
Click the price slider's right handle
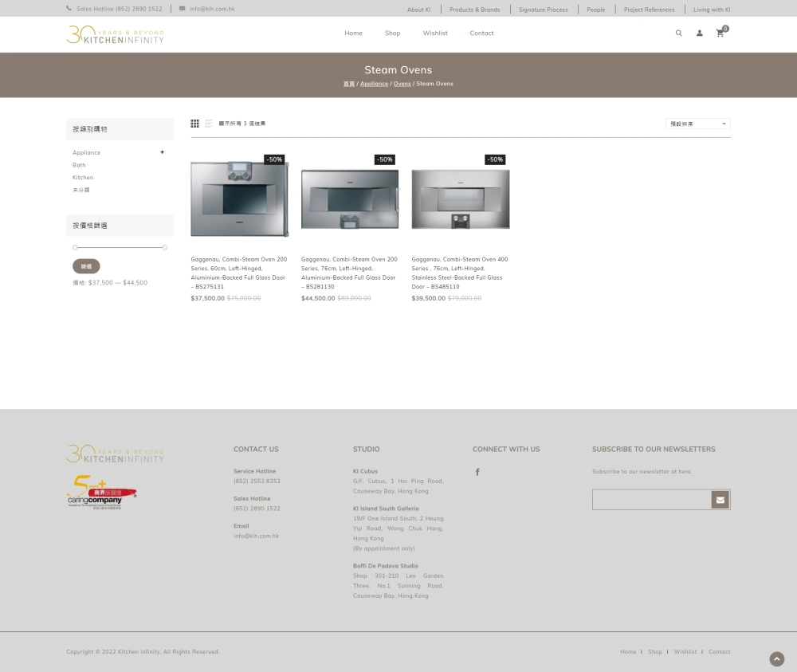tap(164, 247)
